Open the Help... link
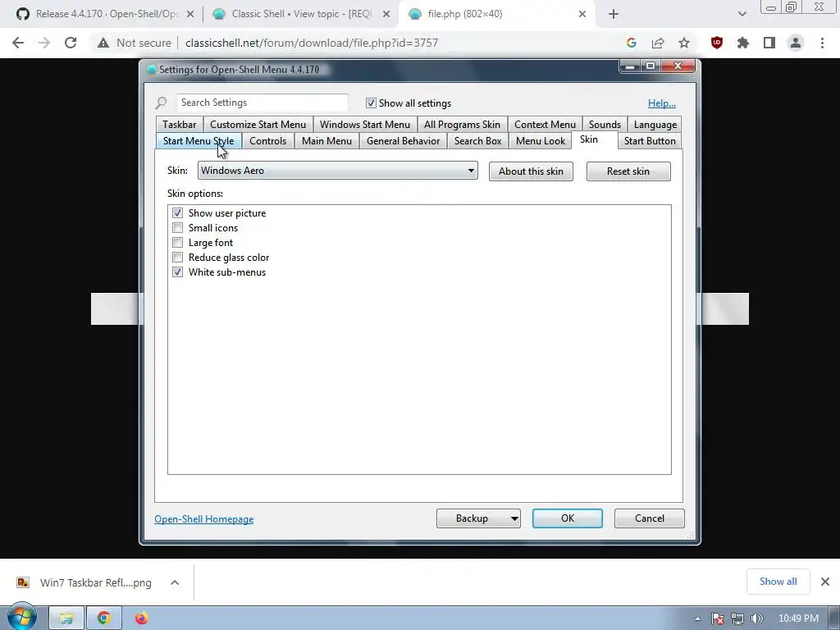The image size is (840, 630). [662, 103]
